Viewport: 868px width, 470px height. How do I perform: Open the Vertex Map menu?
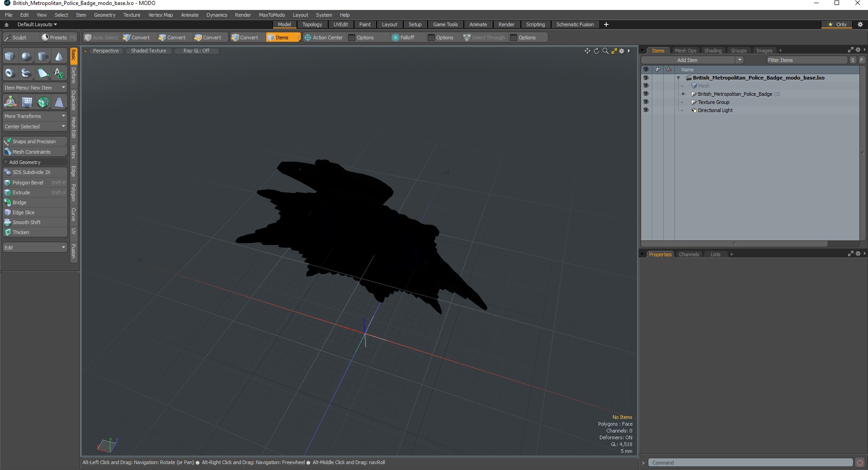[x=160, y=15]
